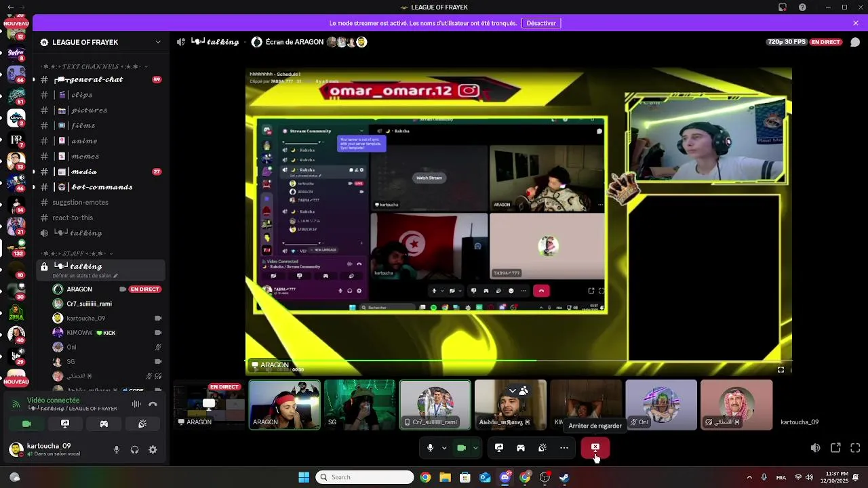
Task: Click the taskbar Search box
Action: point(365,477)
